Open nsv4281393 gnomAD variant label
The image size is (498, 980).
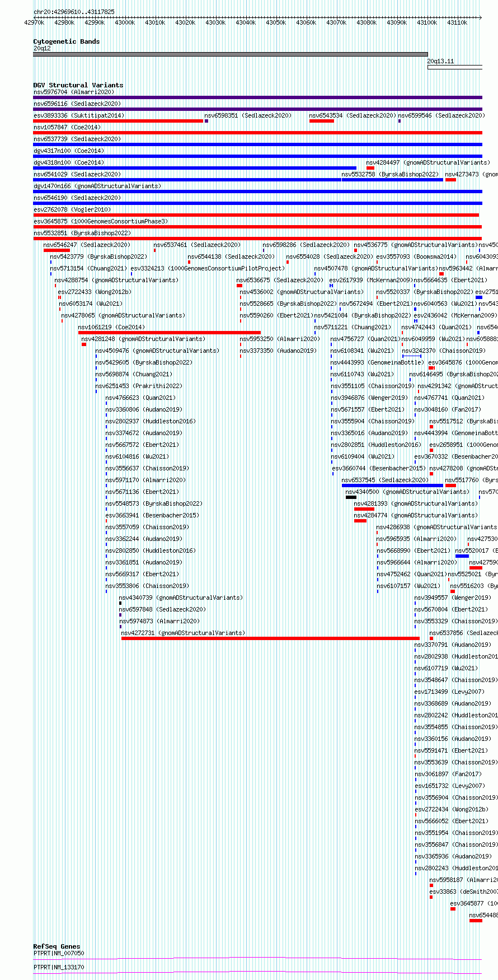point(416,503)
